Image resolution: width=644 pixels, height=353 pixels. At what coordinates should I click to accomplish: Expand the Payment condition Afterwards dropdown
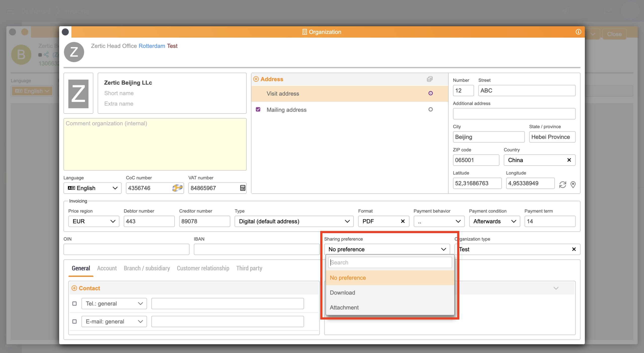pos(494,221)
